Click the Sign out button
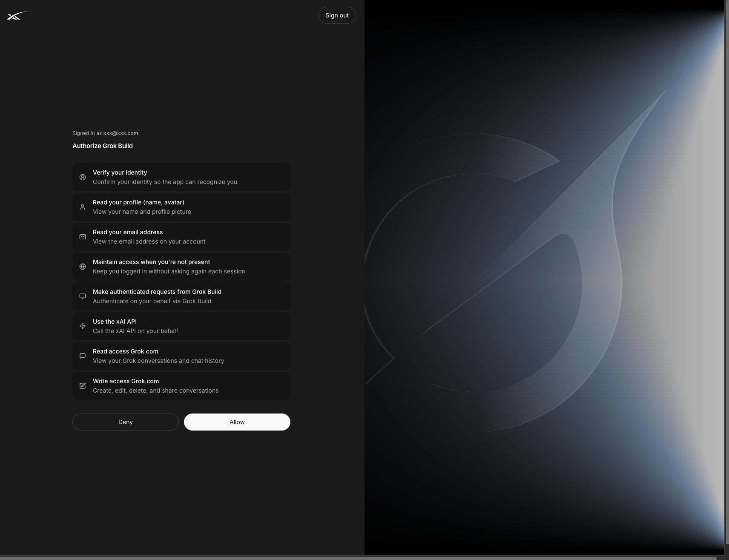 [x=337, y=15]
